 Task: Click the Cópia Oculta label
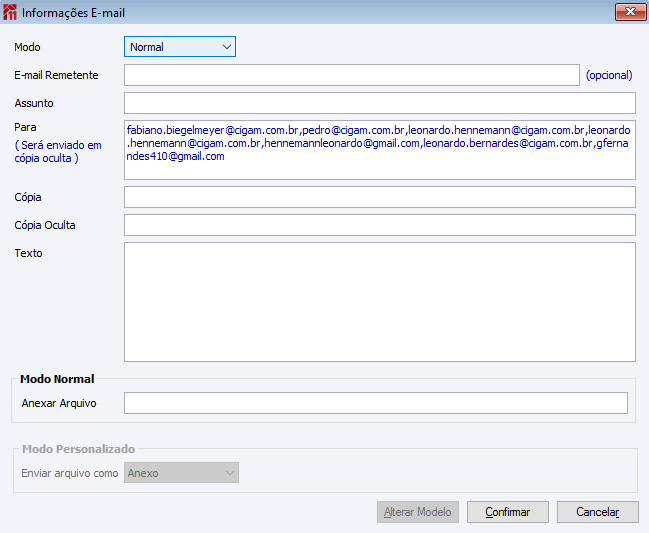[x=45, y=225]
